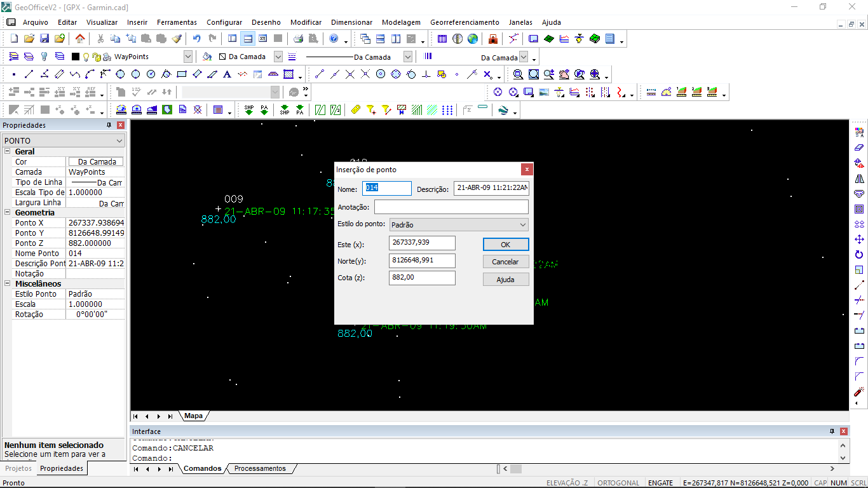Select the rectangle drawing tool

[182, 74]
